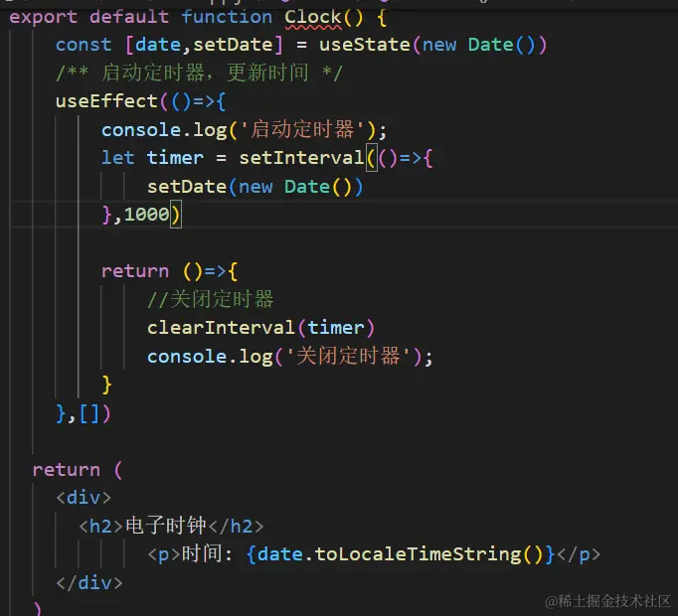678x616 pixels.
Task: Click the 'let' keyword
Action: [117, 158]
